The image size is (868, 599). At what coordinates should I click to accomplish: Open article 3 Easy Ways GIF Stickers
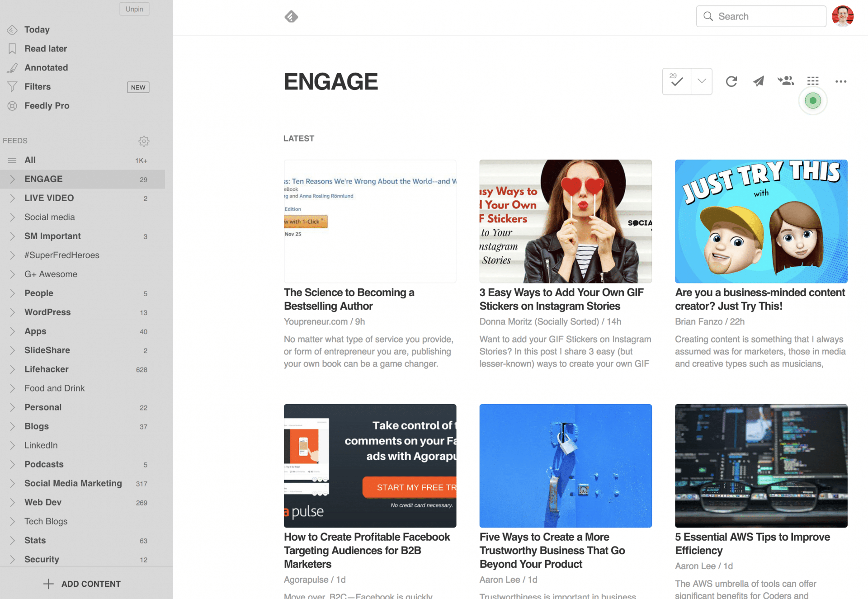click(x=561, y=299)
